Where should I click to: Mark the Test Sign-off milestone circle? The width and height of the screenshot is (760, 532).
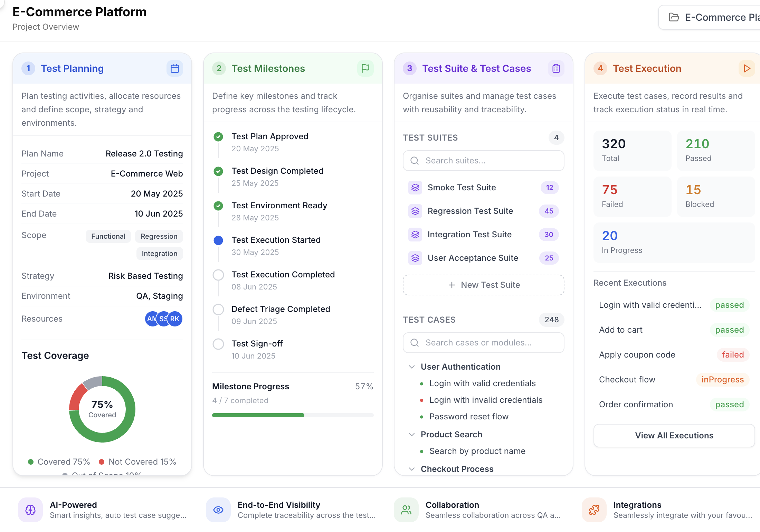218,344
